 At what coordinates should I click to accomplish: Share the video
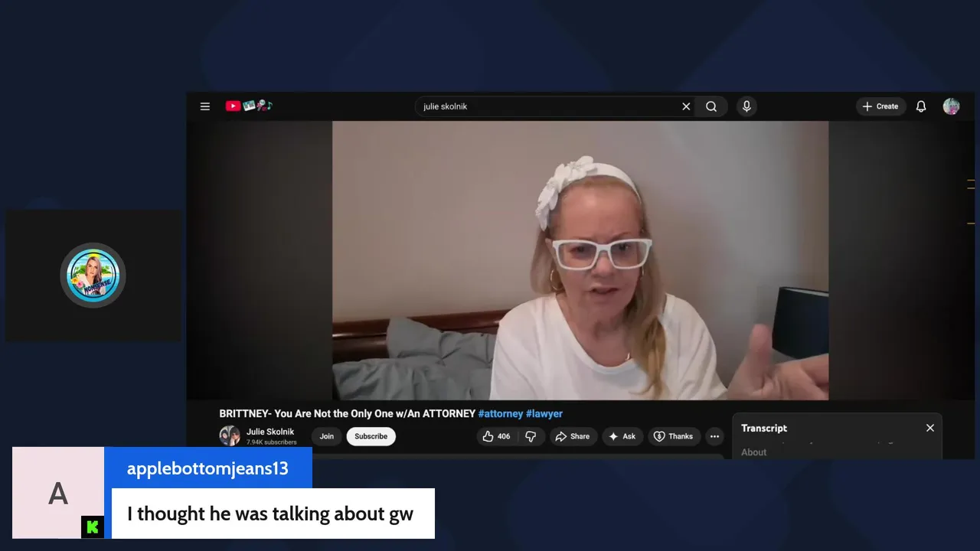pos(572,436)
